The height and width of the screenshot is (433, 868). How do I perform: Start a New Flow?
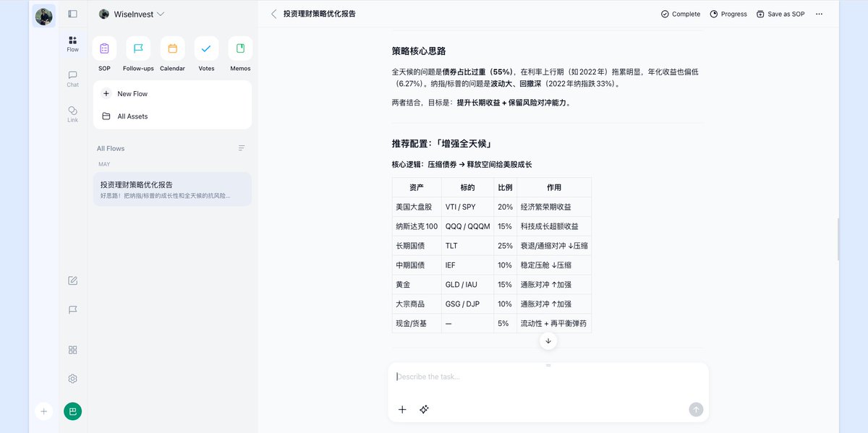(172, 93)
